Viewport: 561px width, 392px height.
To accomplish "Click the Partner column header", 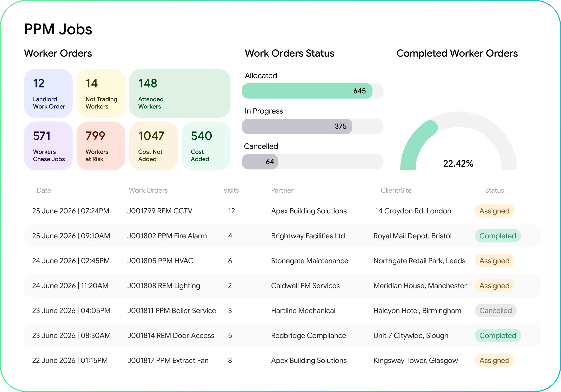I will pos(282,190).
